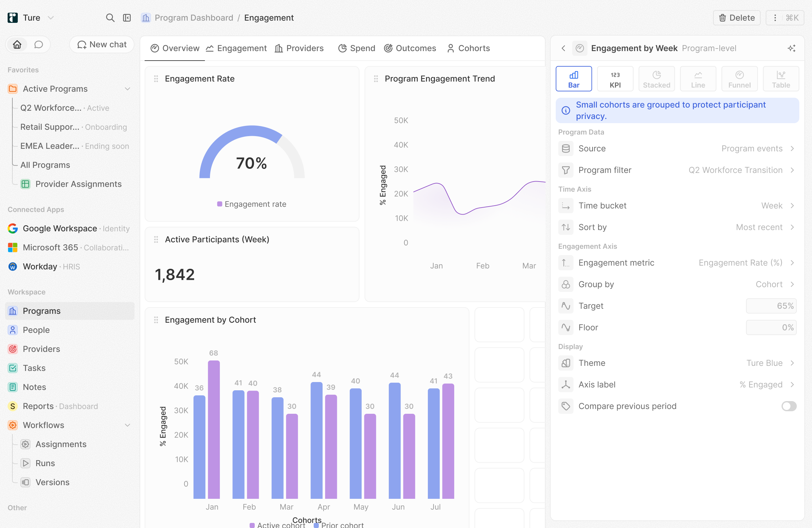
Task: Open Programs in the Workspace section
Action: [70, 311]
